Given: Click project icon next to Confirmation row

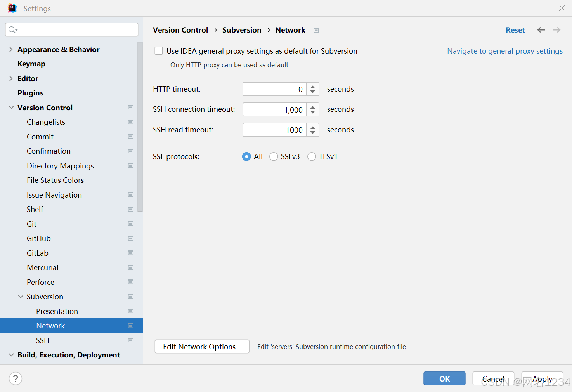Looking at the screenshot, I should click(131, 151).
